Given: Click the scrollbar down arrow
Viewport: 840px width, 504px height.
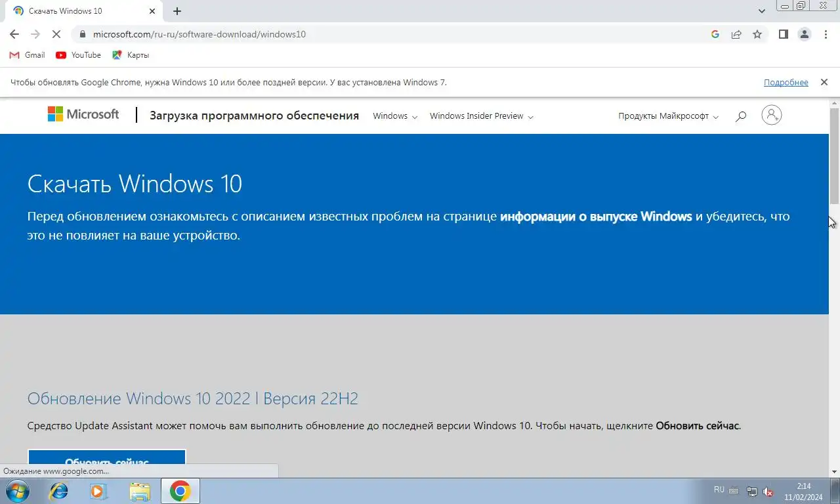Looking at the screenshot, I should point(834,472).
